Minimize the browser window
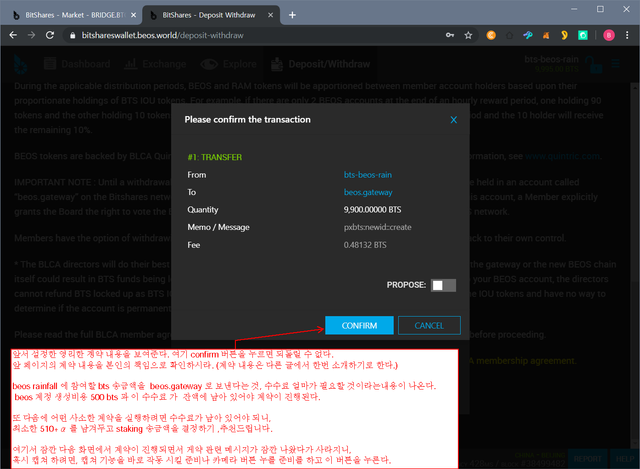 574,9
